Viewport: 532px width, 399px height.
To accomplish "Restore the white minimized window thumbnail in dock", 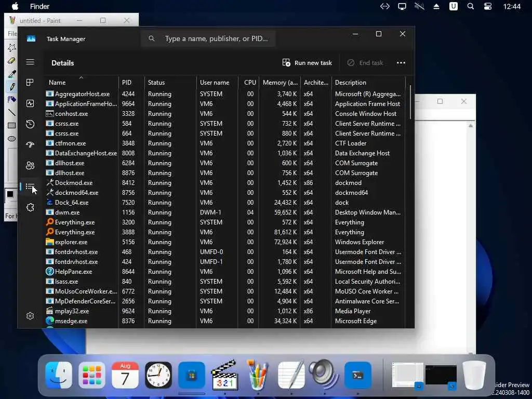I will [x=407, y=375].
